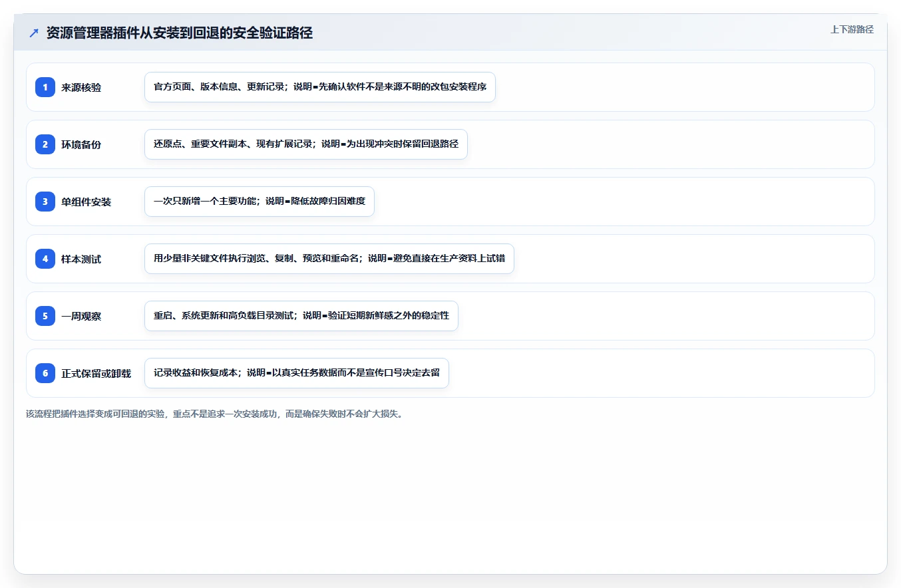The height and width of the screenshot is (588, 901).
Task: Click the 样本测试 step label
Action: (x=81, y=259)
